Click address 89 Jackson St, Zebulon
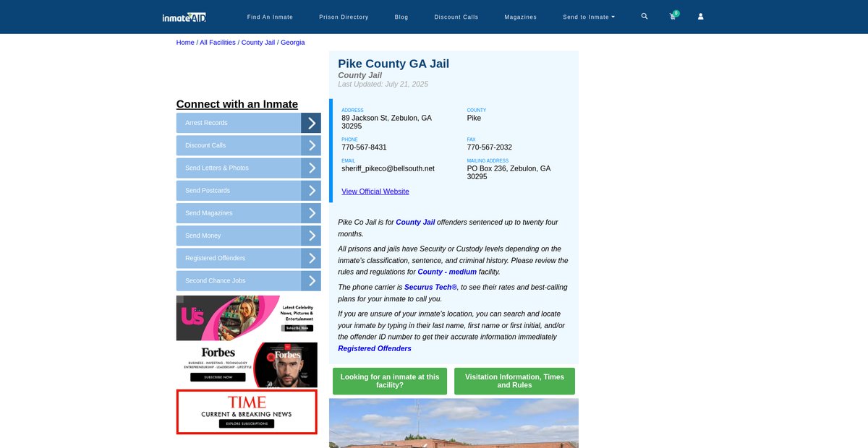The width and height of the screenshot is (868, 448). [x=386, y=122]
